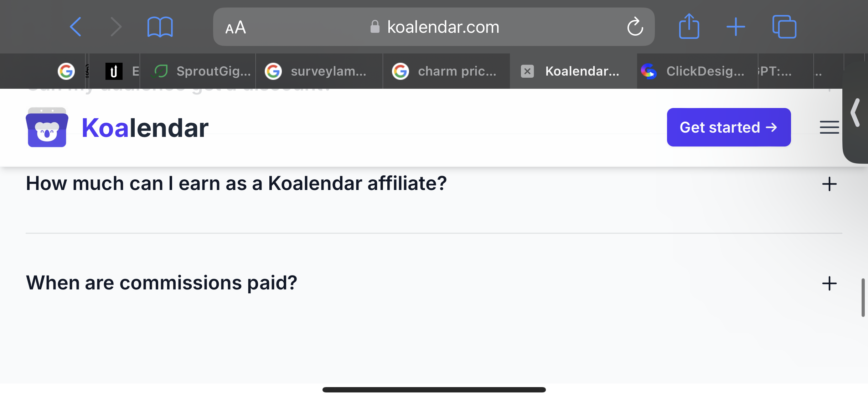868x401 pixels.
Task: Go back with Safari back arrow
Action: pos(76,27)
